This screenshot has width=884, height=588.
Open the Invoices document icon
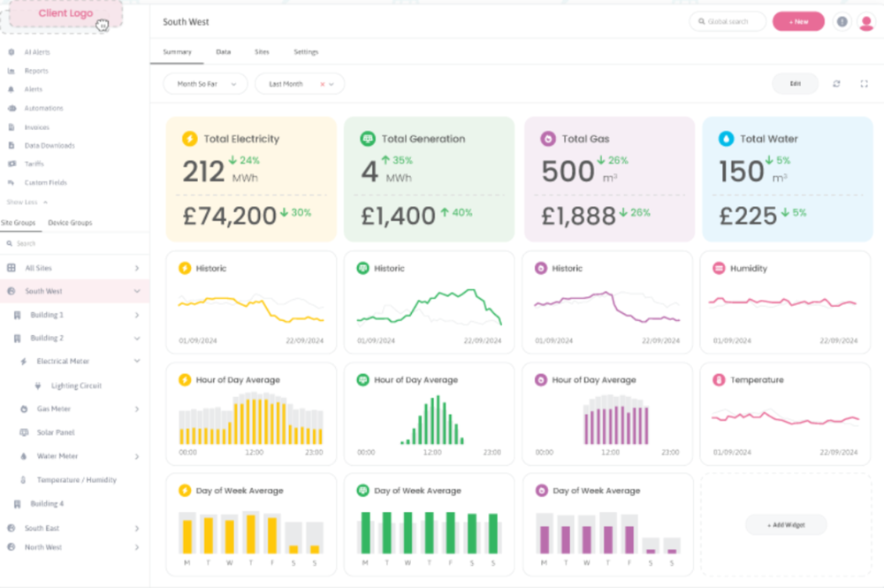click(11, 127)
